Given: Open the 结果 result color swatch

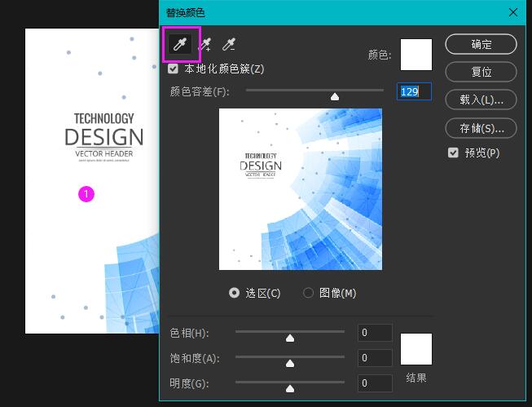Looking at the screenshot, I should click(x=416, y=349).
